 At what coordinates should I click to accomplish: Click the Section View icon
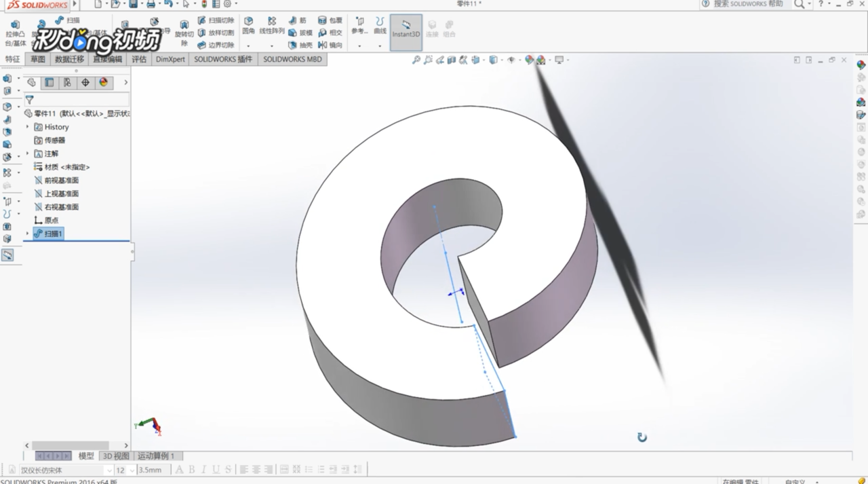pyautogui.click(x=451, y=60)
